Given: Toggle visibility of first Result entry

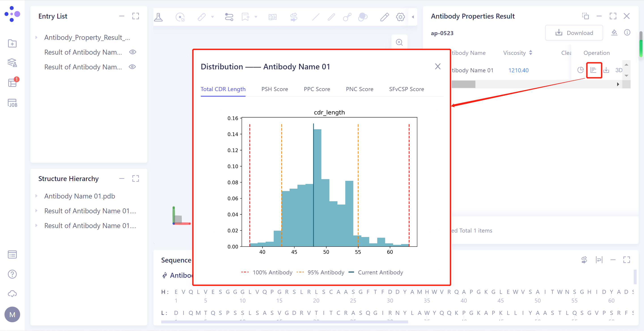Looking at the screenshot, I should point(133,52).
